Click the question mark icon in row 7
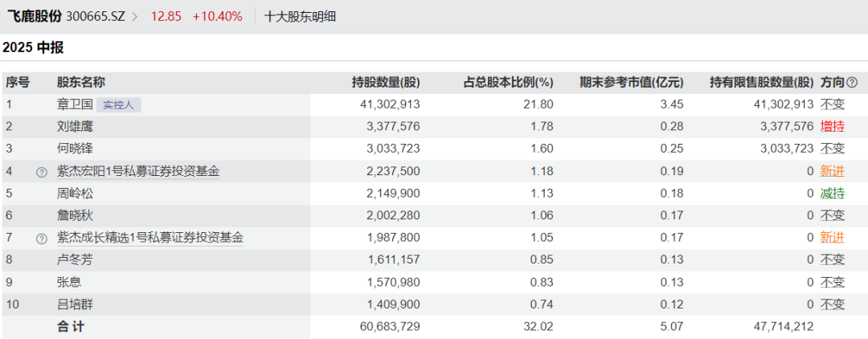Image resolution: width=868 pixels, height=339 pixels. pyautogui.click(x=41, y=239)
